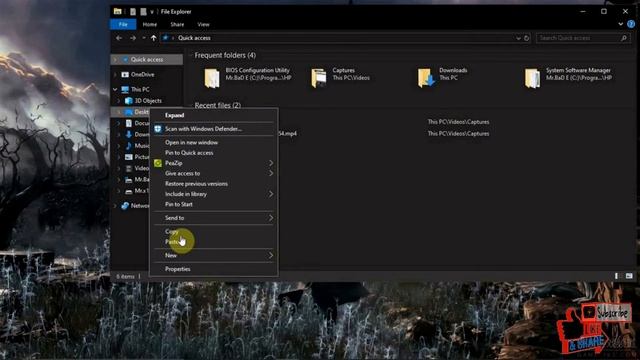Expand the Quick access tree node

pos(115,60)
